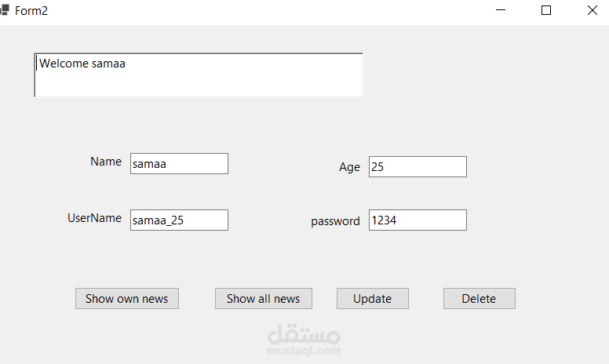609x364 pixels.
Task: Click the UserName field with samaa_25
Action: [x=179, y=220]
